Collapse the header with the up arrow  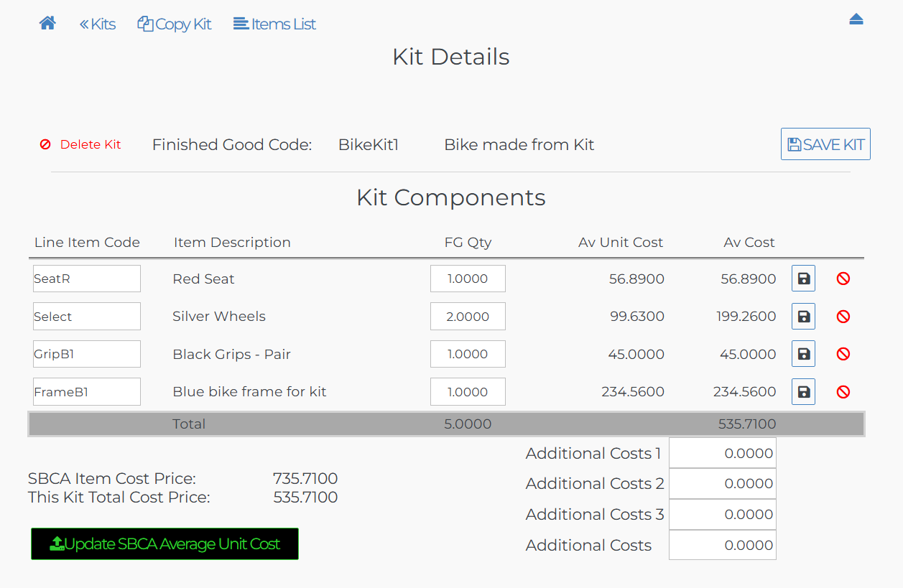click(856, 20)
